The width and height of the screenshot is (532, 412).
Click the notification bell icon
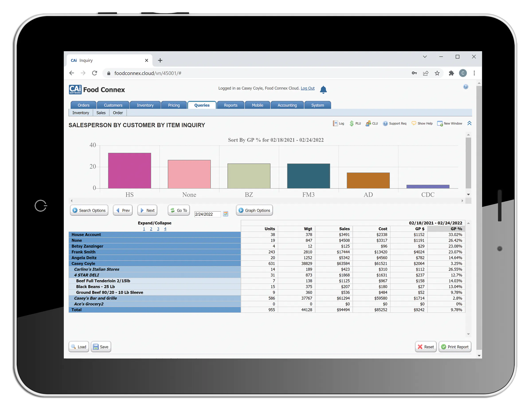pyautogui.click(x=323, y=90)
